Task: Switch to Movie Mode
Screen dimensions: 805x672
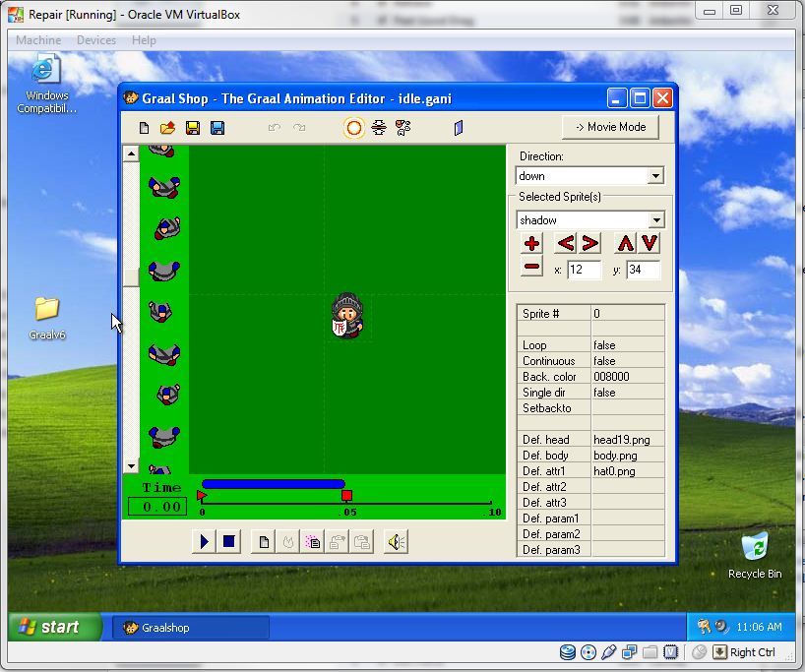Action: coord(610,127)
